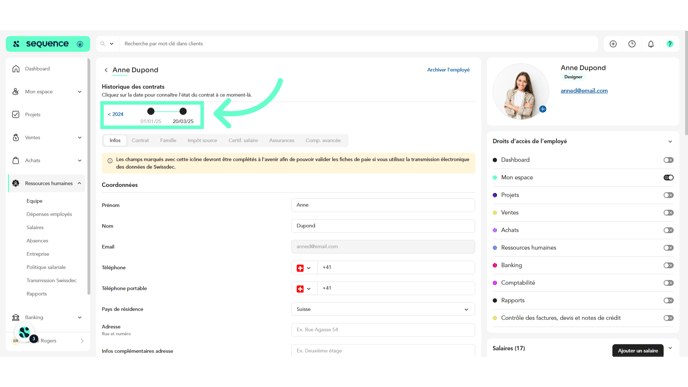Click keyword search field in top bar
This screenshot has width=688, height=387.
tap(358, 44)
